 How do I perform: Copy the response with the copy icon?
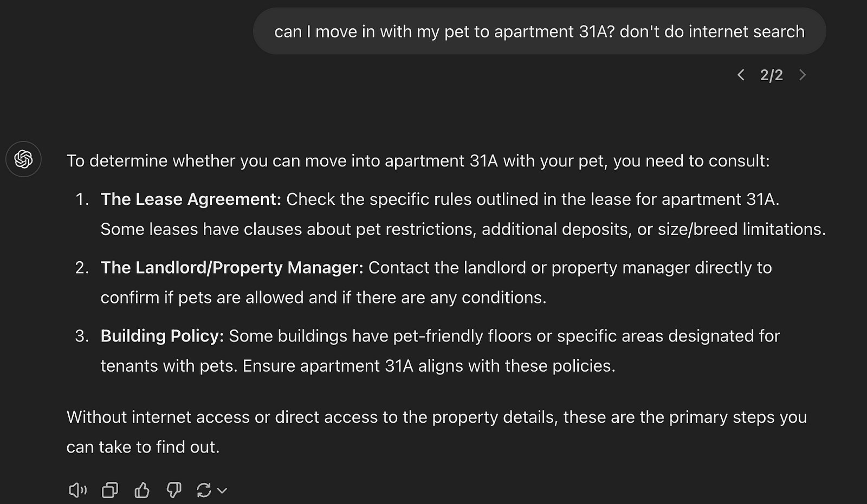[x=110, y=490]
